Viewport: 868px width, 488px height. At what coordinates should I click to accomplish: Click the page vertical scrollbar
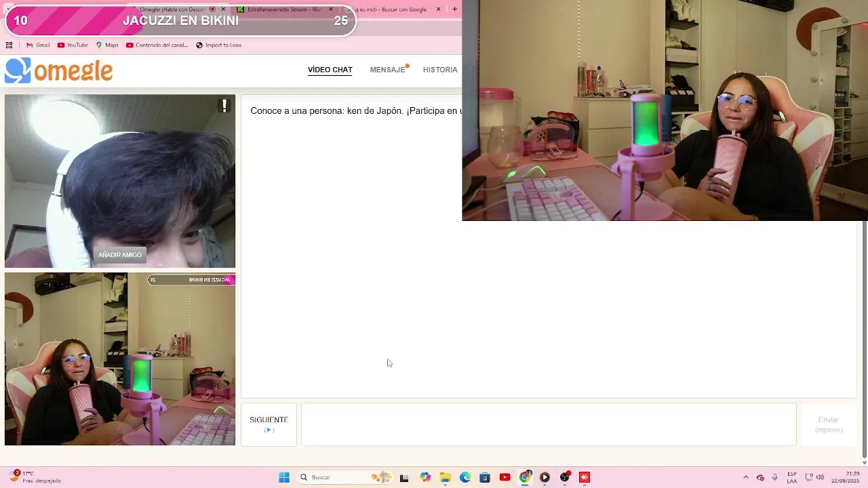pos(863,339)
